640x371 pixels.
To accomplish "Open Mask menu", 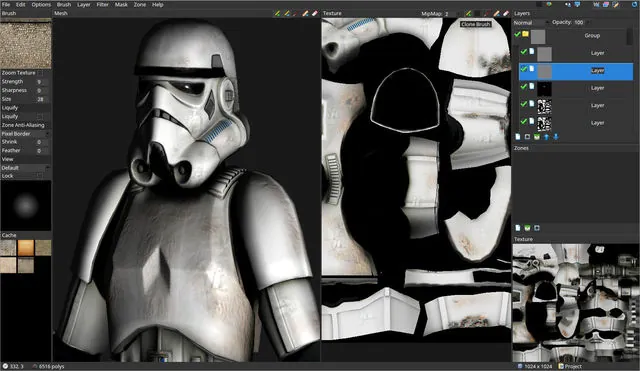I will [x=121, y=4].
